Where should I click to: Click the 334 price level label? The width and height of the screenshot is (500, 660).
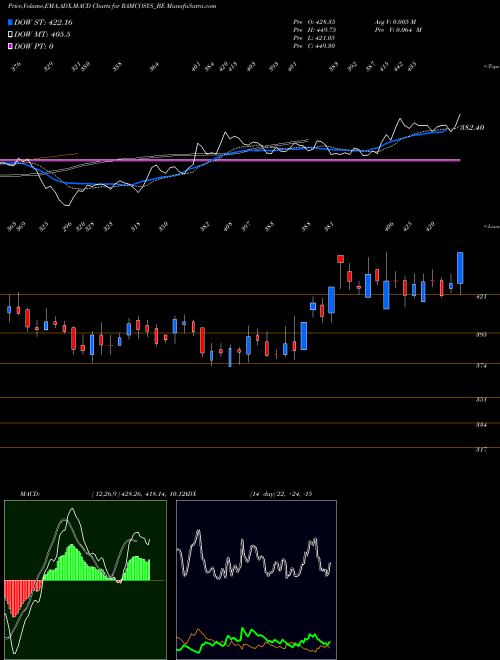[481, 425]
